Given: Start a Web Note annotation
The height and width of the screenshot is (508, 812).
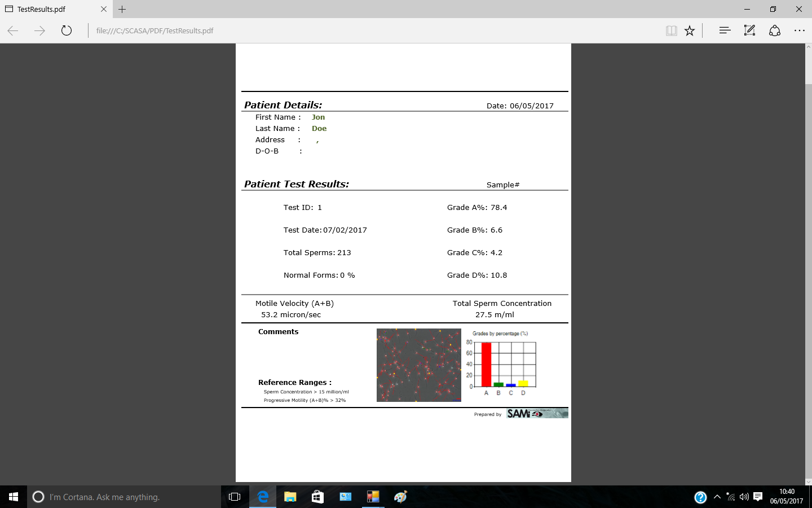Looking at the screenshot, I should pos(749,30).
